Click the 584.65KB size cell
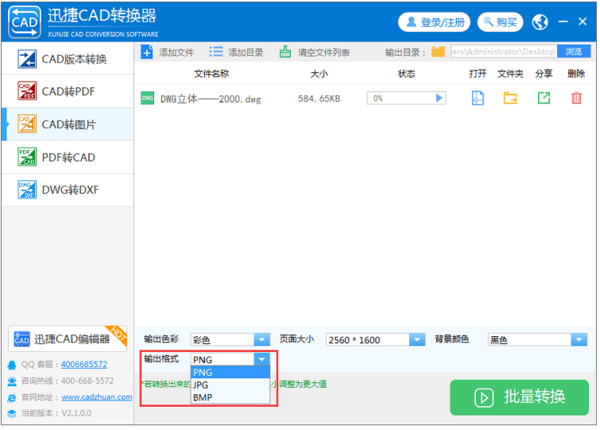Screen dimensions: 600x430 [x=319, y=99]
